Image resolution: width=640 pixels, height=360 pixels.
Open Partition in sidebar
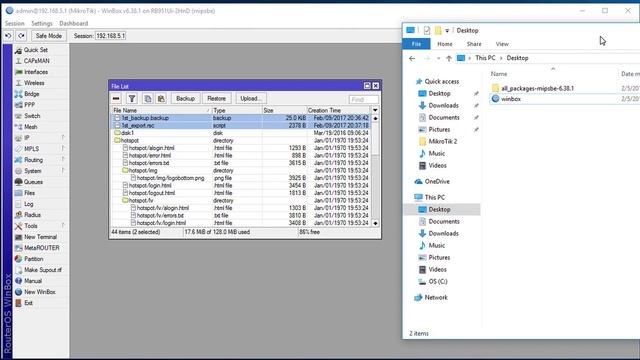tap(33, 259)
